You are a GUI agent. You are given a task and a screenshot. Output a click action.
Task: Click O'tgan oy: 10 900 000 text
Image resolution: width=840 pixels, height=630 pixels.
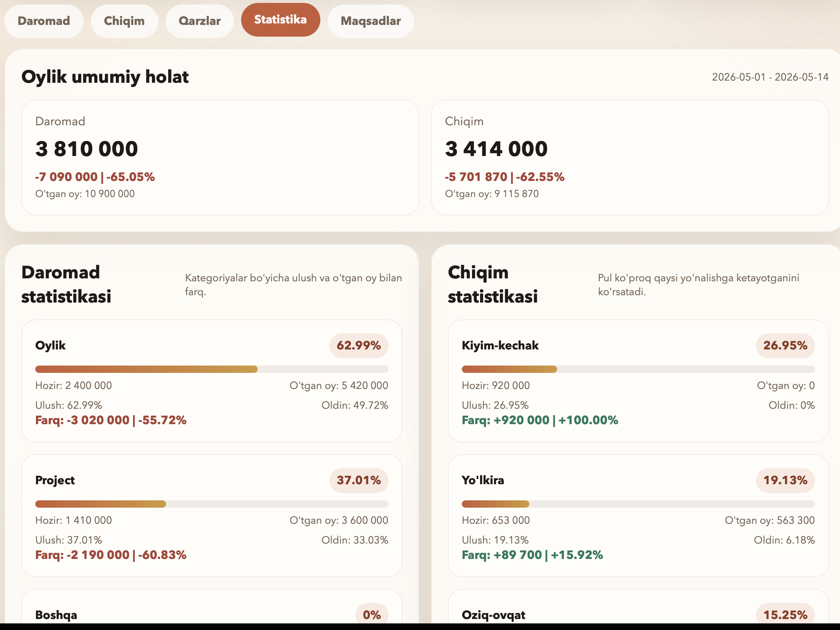tap(85, 194)
